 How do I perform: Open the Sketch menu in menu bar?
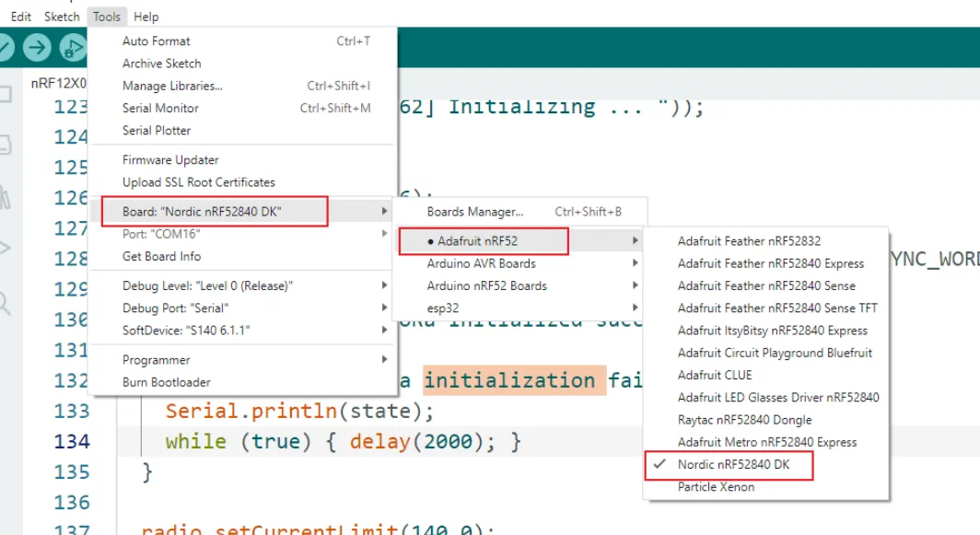(62, 17)
